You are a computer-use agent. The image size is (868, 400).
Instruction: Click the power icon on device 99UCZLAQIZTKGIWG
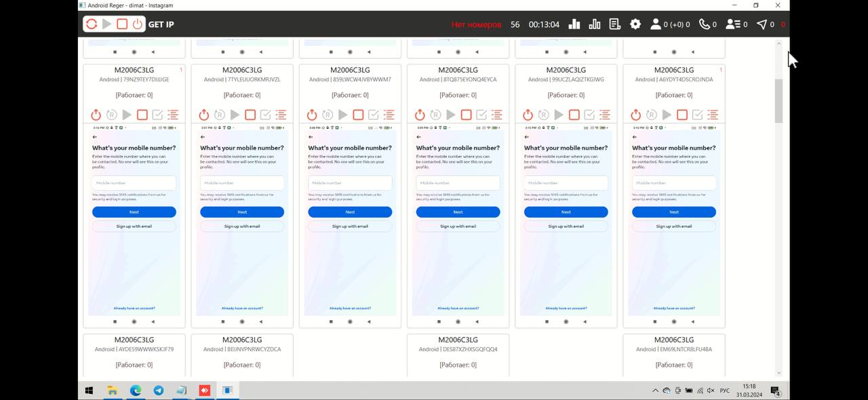coord(528,115)
